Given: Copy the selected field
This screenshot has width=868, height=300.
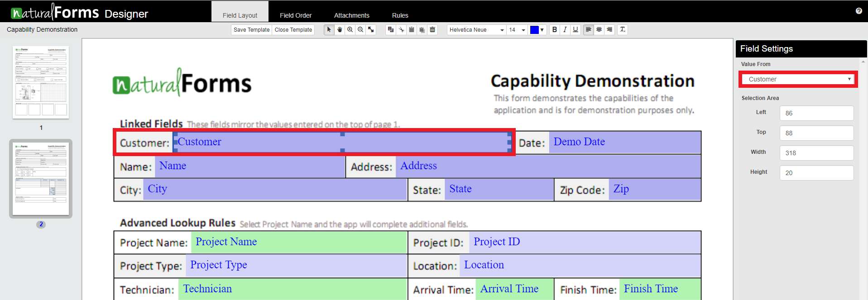Looking at the screenshot, I should coord(391,30).
